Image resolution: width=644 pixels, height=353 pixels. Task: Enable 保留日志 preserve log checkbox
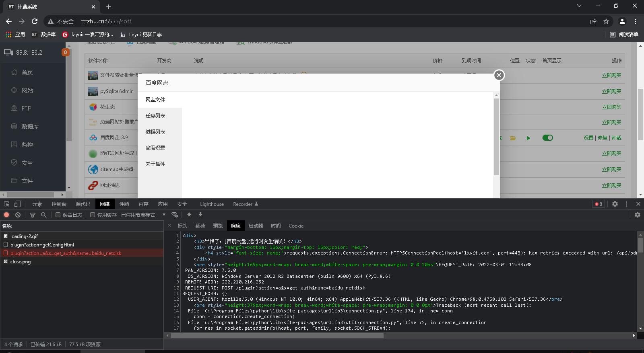tap(58, 215)
